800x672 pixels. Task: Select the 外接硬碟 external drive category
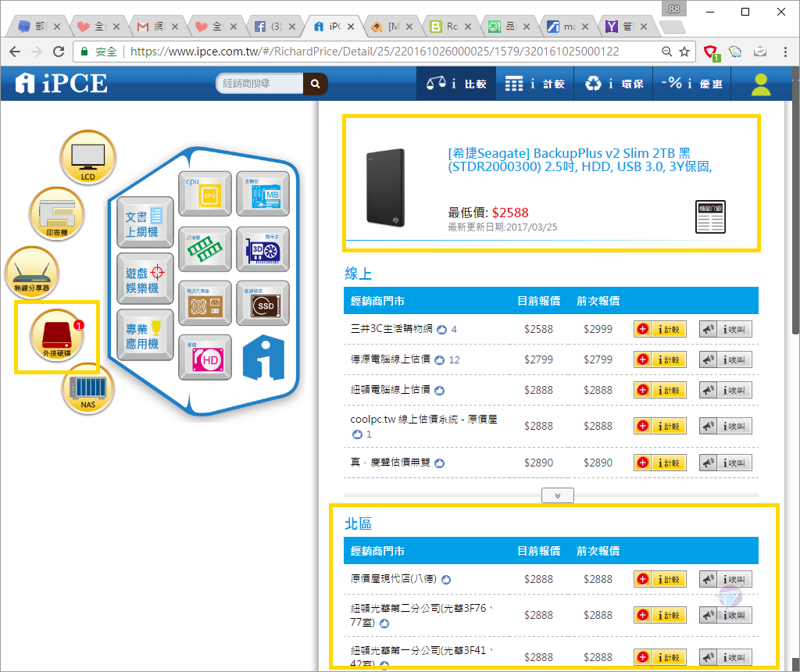(56, 335)
